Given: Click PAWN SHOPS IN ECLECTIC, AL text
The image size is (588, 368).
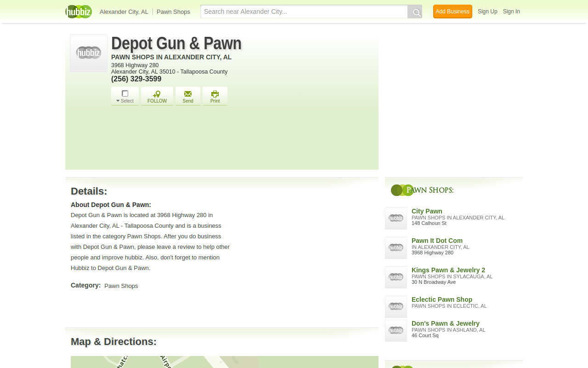Looking at the screenshot, I should tap(449, 306).
